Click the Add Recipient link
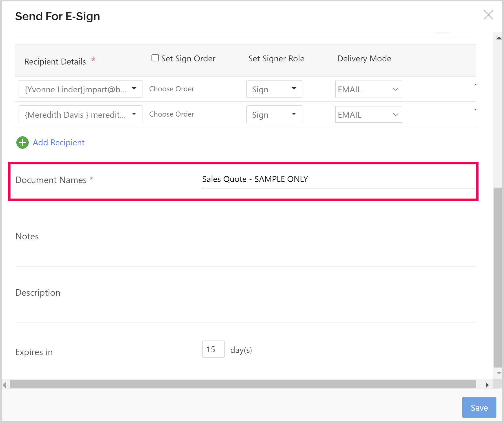 click(59, 143)
